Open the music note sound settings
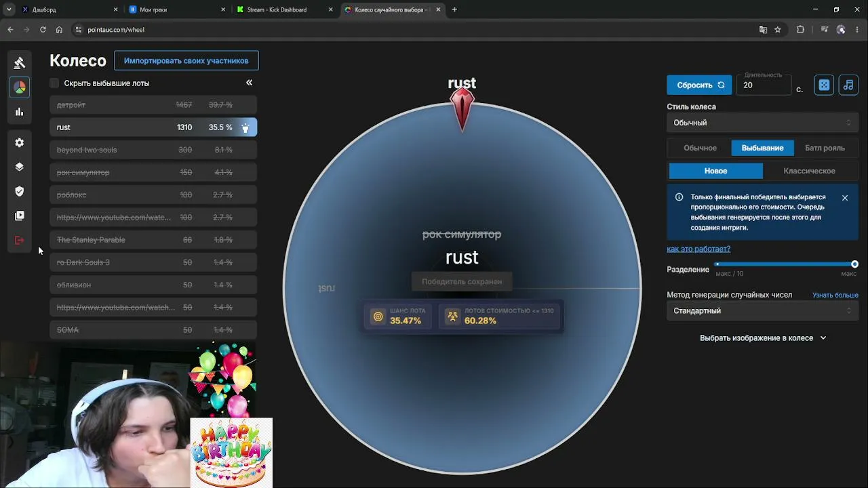 [x=848, y=85]
